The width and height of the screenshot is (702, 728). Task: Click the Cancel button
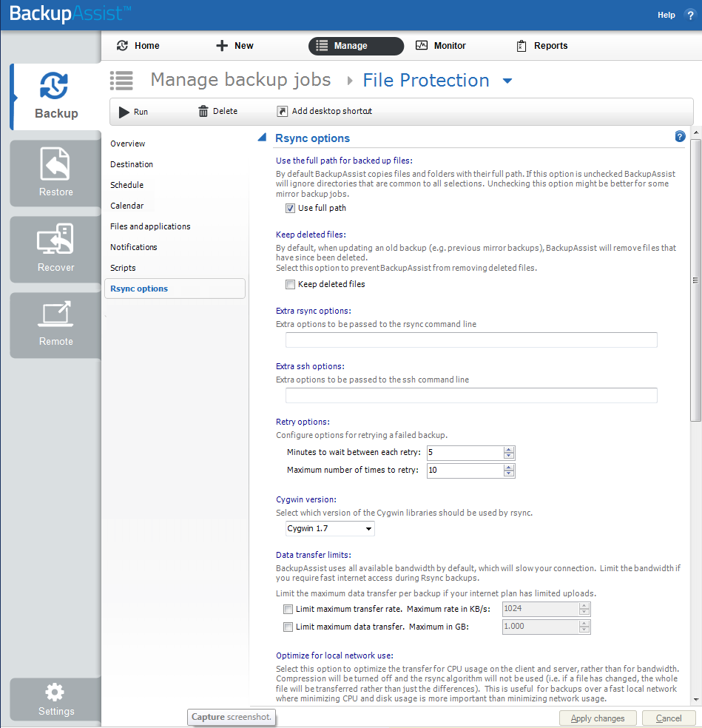coord(668,718)
